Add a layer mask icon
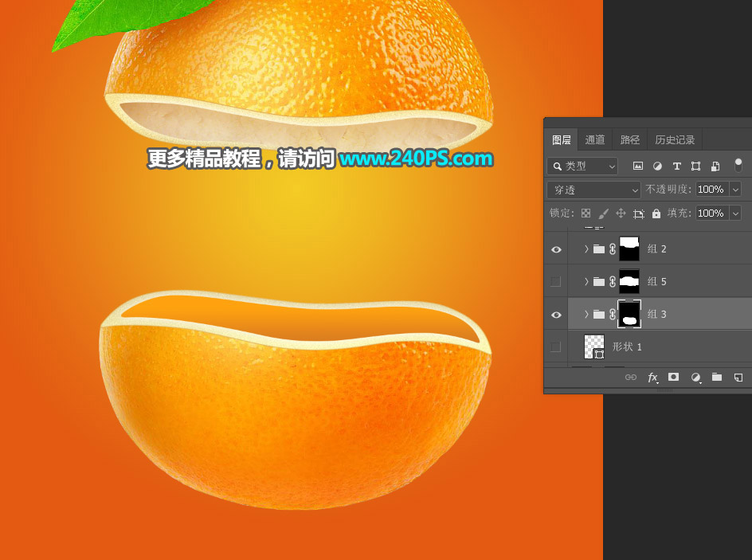The width and height of the screenshot is (752, 560). click(x=673, y=377)
